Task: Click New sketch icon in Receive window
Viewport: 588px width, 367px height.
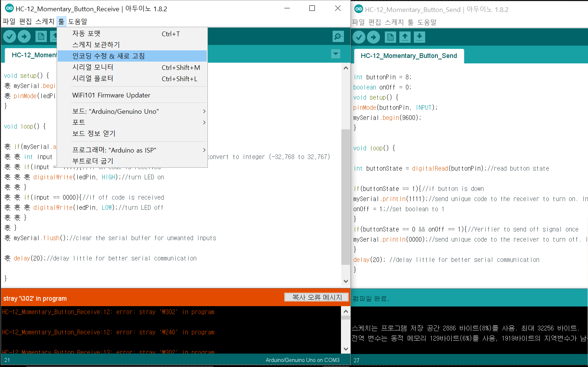Action: tap(41, 36)
